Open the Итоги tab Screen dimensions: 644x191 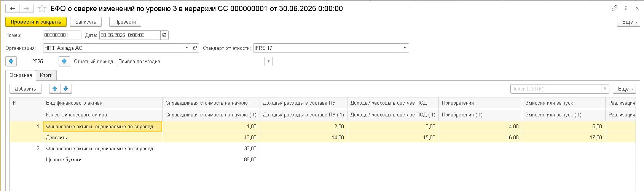coord(46,75)
